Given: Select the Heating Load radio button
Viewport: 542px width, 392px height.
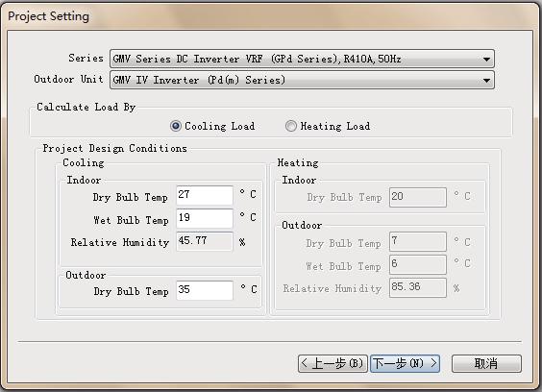Looking at the screenshot, I should pos(291,126).
